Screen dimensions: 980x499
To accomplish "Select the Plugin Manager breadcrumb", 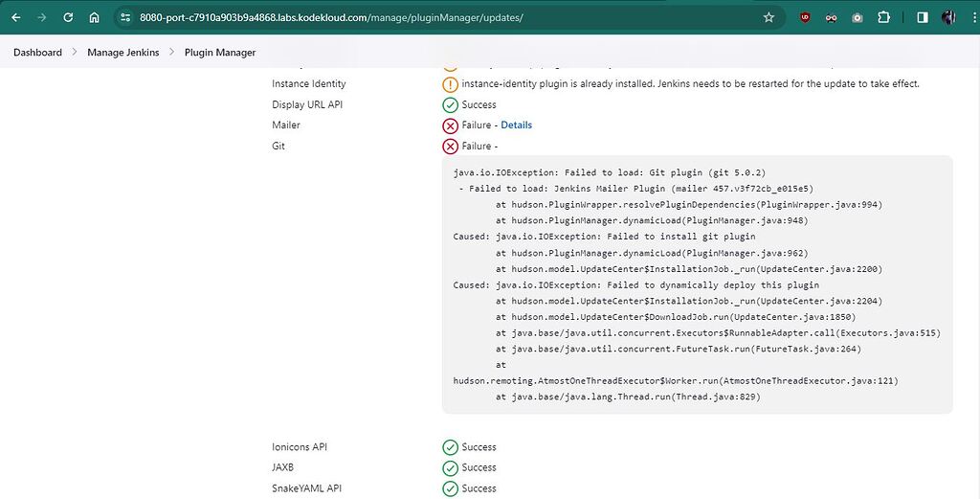I will point(220,53).
